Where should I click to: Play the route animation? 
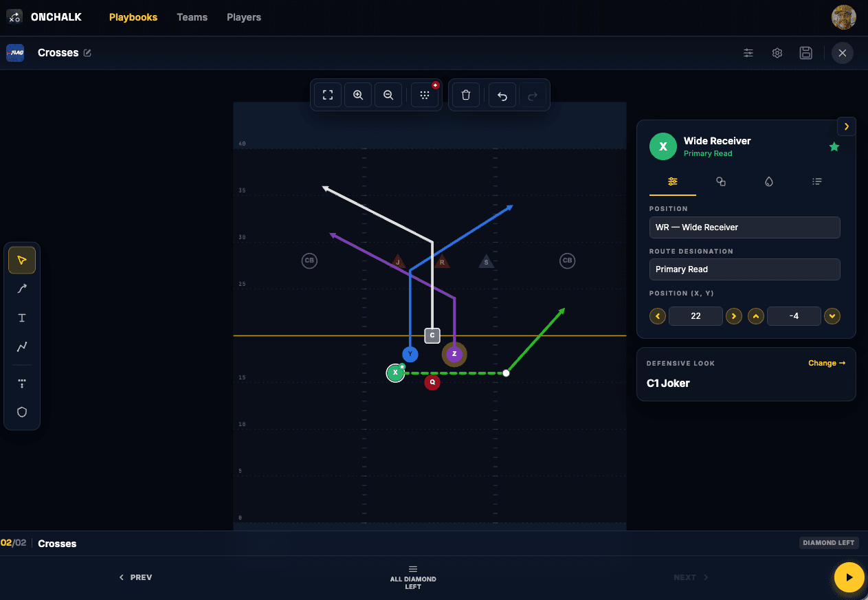tap(849, 577)
